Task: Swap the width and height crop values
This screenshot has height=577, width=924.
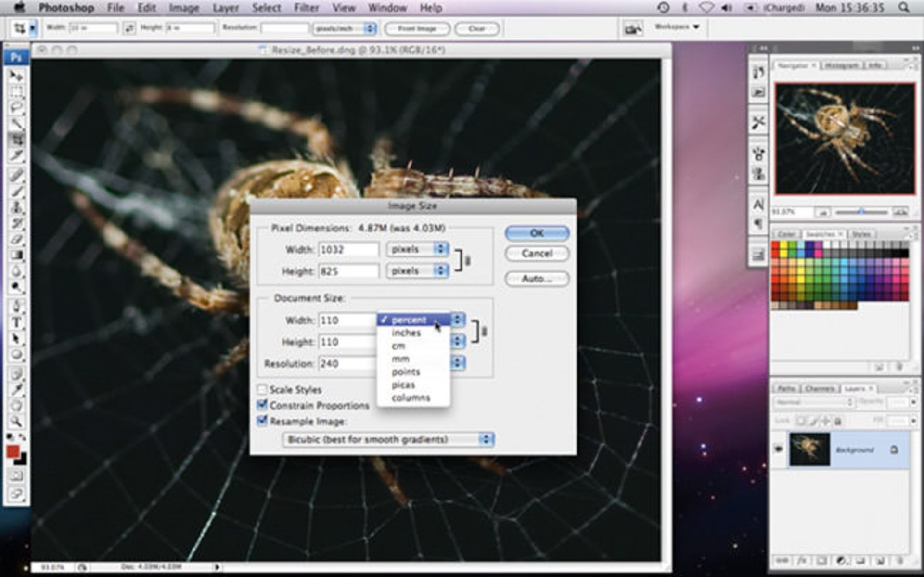Action: tap(129, 28)
